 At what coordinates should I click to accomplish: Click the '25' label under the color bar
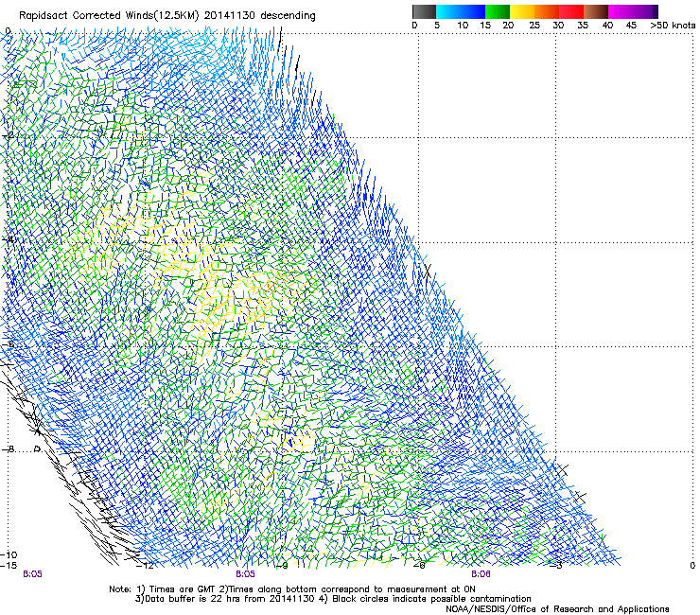[x=534, y=26]
